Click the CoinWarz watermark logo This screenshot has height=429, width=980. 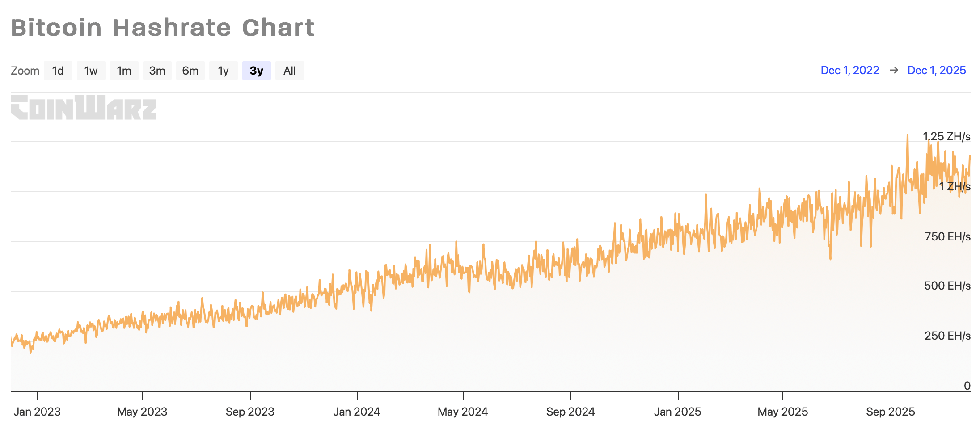click(x=84, y=107)
